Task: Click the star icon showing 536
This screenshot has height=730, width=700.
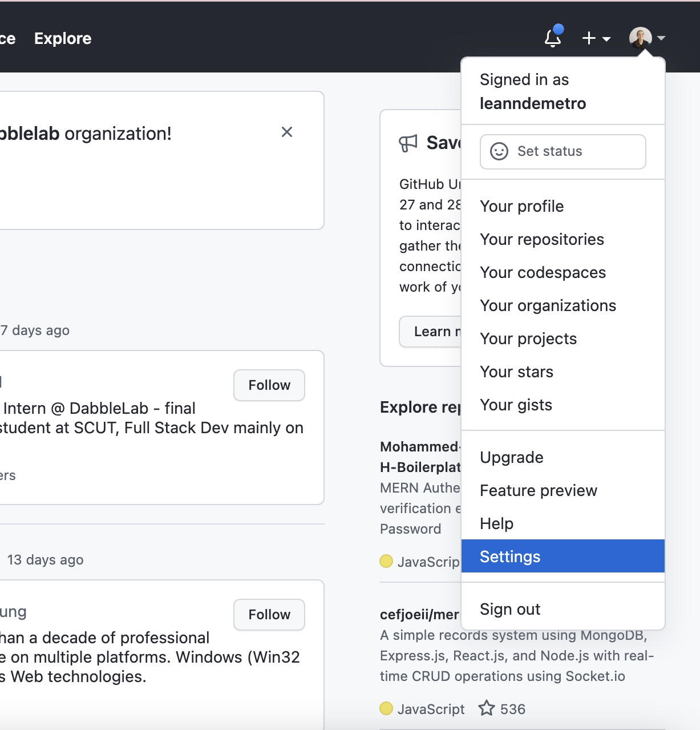Action: click(486, 708)
